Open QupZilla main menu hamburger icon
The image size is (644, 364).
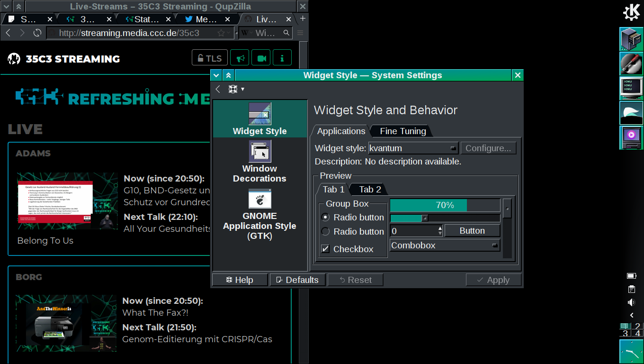tap(300, 33)
